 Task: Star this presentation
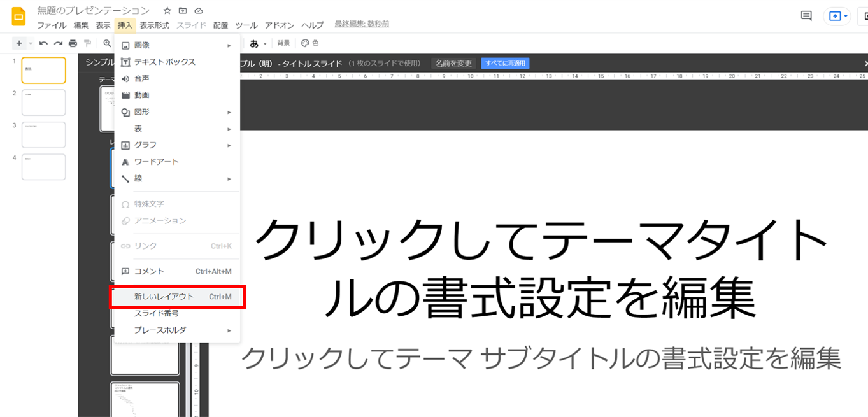pos(167,11)
